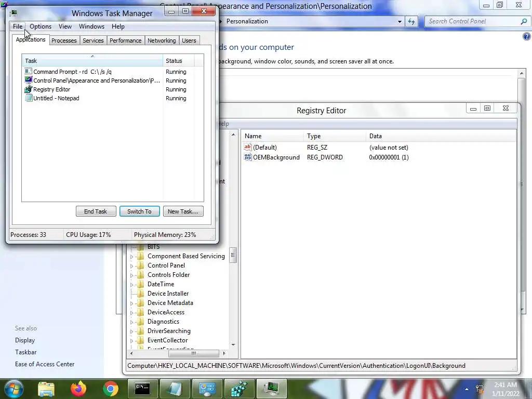Click the Command Prompt task icon in list
Image resolution: width=532 pixels, height=399 pixels.
(x=29, y=71)
